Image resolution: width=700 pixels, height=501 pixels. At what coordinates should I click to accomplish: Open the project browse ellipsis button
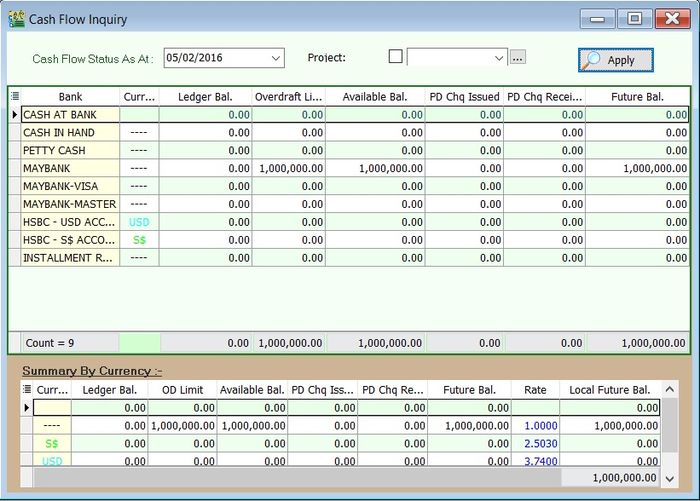[517, 58]
